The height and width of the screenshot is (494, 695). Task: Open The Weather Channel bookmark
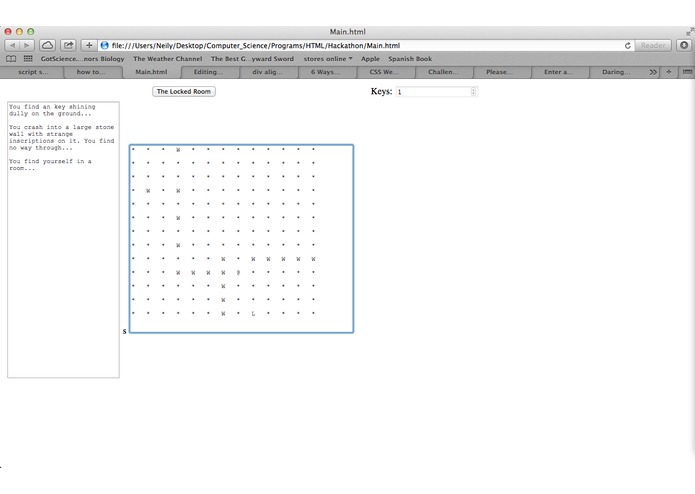click(168, 58)
